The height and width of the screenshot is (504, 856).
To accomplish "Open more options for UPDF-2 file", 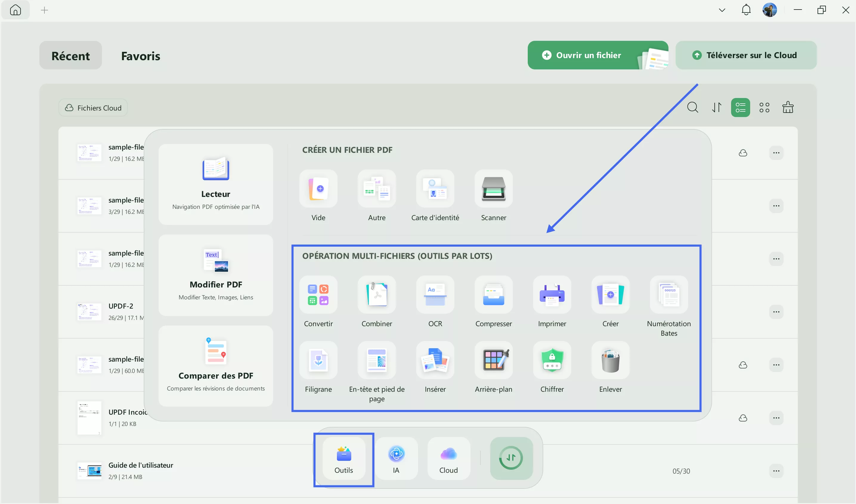I will point(776,312).
